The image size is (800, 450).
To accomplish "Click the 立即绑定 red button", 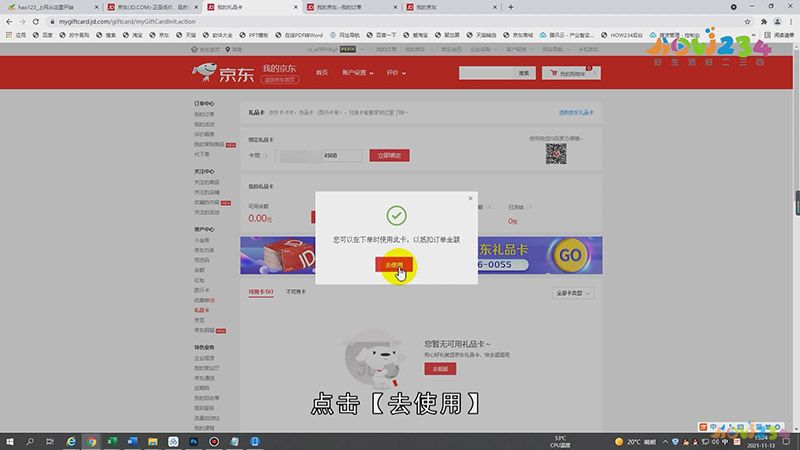I will (x=389, y=155).
